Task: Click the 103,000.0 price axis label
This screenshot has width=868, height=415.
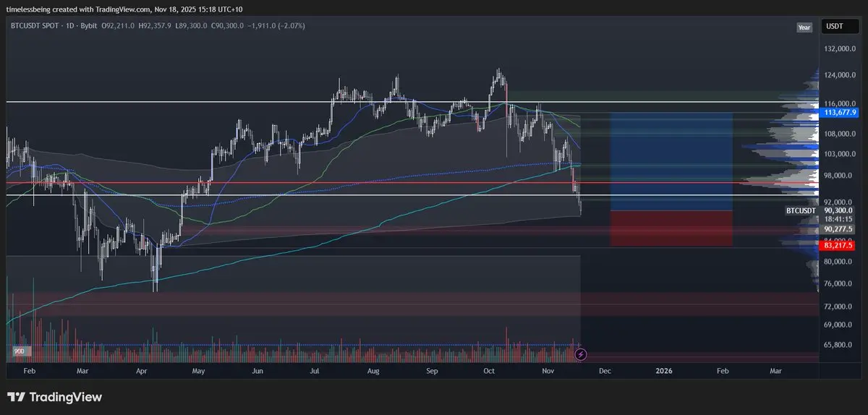Action: coord(841,154)
